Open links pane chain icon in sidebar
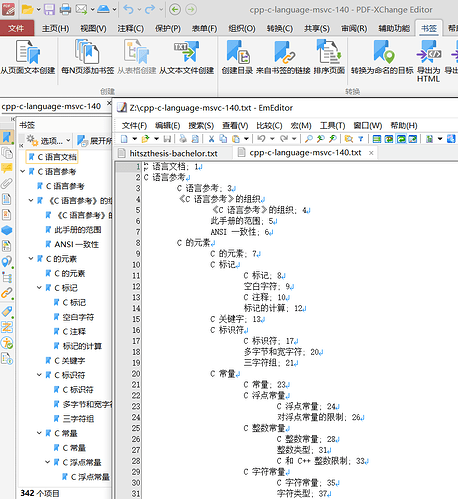458x499 pixels. click(x=7, y=293)
